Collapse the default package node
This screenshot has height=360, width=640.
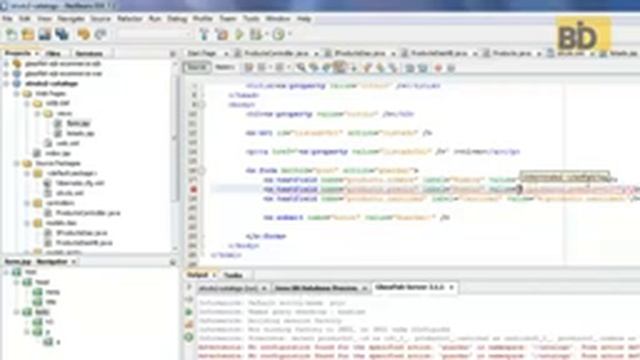[x=27, y=173]
